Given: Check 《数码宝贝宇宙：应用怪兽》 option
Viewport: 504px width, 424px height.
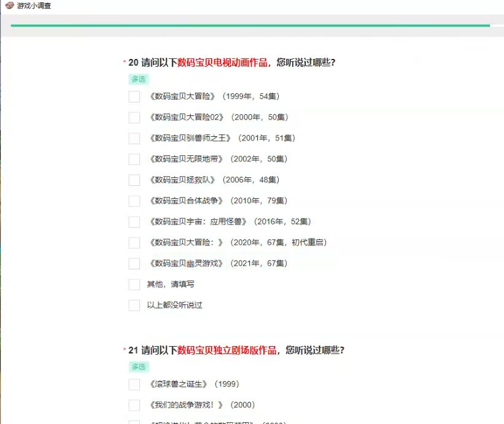Looking at the screenshot, I should [134, 222].
